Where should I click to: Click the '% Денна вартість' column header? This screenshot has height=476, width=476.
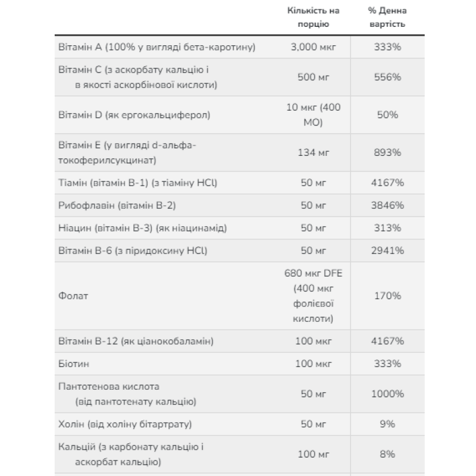(x=387, y=17)
